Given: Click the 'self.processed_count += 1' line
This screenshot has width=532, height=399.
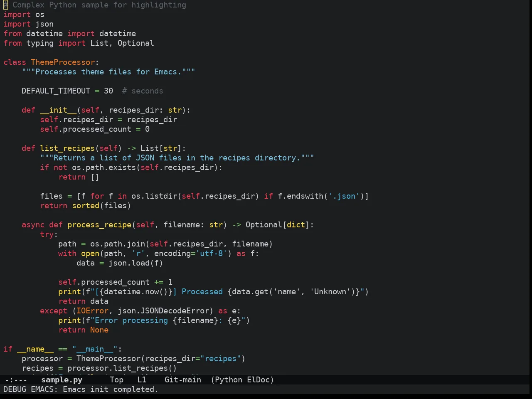Looking at the screenshot, I should click(x=115, y=282).
